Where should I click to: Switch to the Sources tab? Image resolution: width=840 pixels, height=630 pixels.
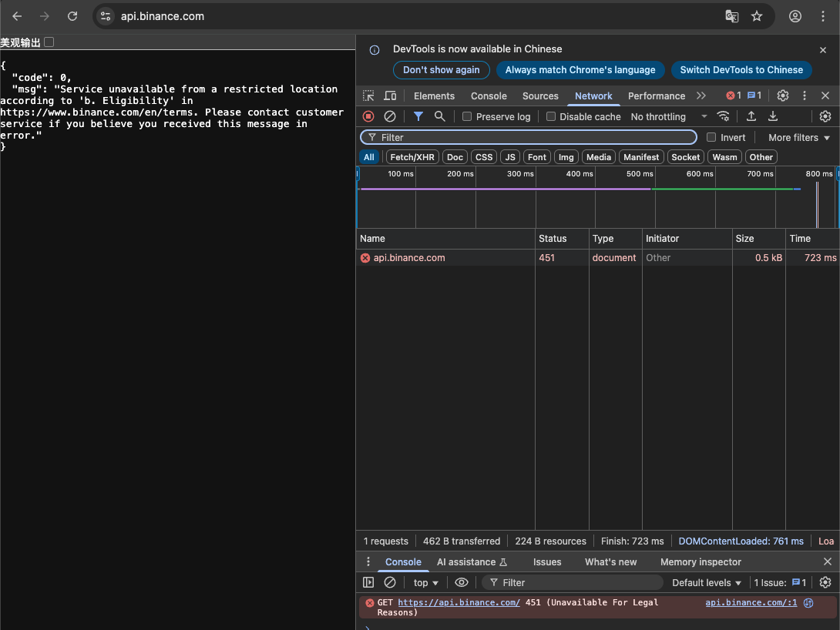click(540, 96)
